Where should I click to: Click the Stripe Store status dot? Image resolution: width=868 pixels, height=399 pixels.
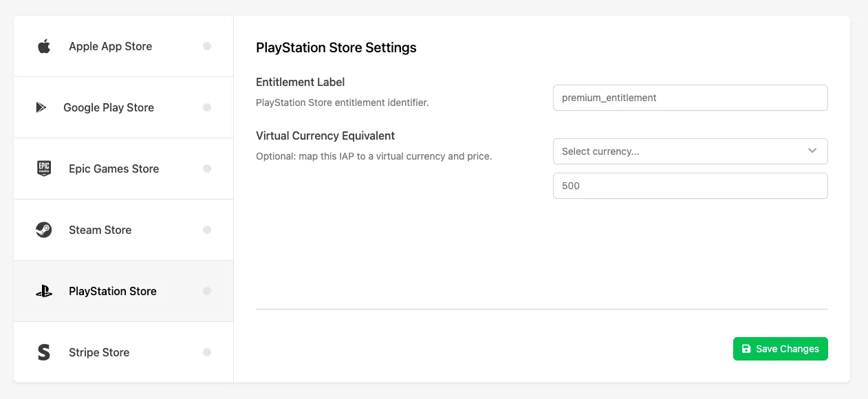207,352
